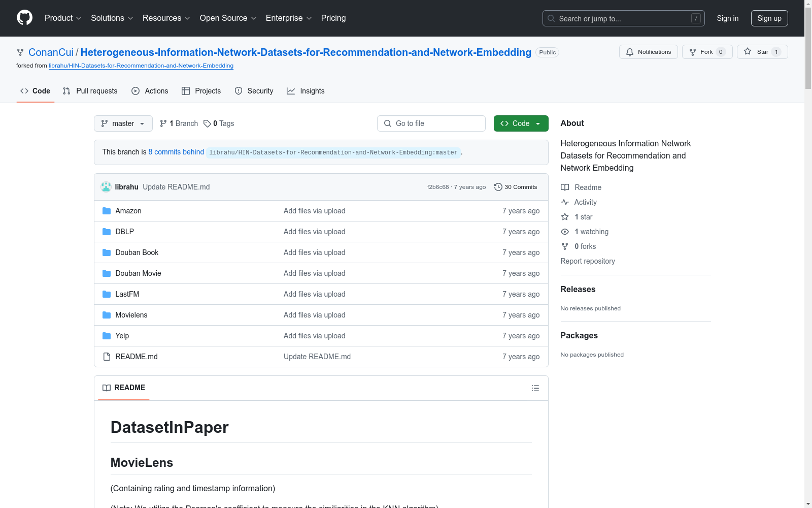Open the README outline icon

(x=535, y=388)
